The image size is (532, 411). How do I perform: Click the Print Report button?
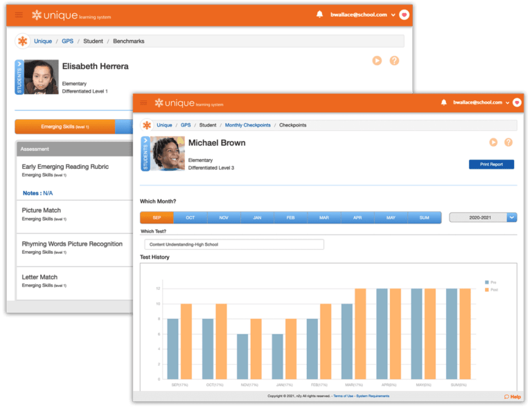tap(491, 165)
